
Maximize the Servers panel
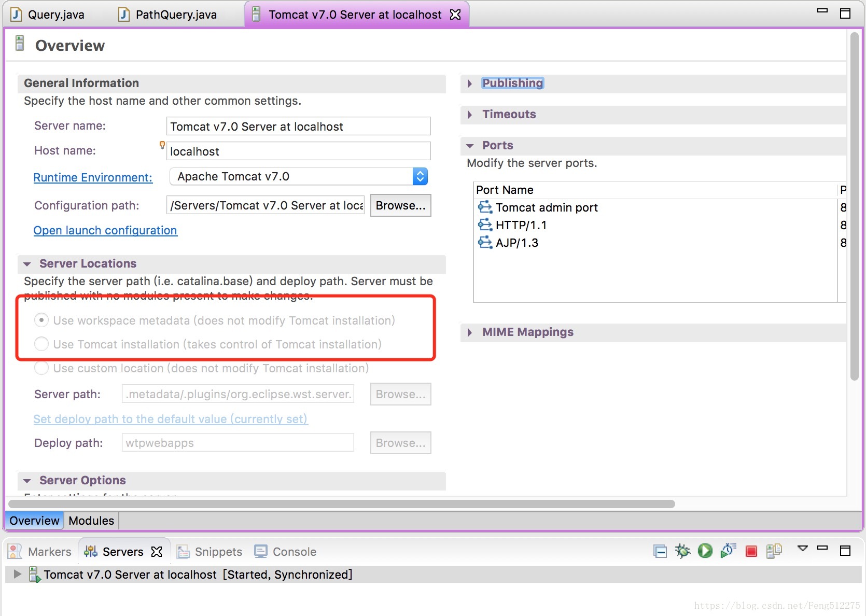[845, 551]
